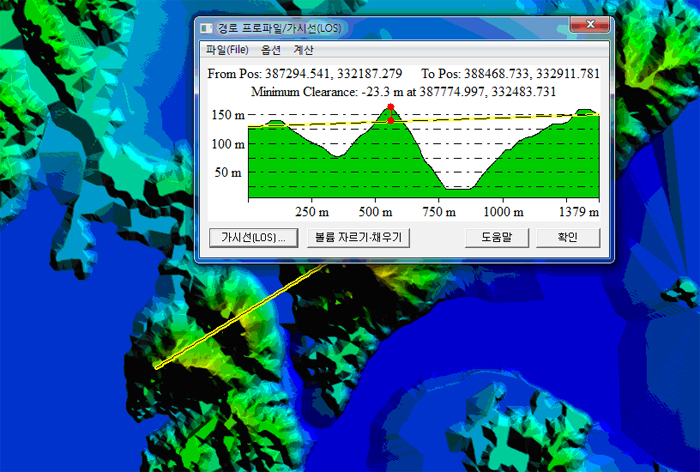Click the Minimum Clearance -23.3 m text

coord(403,92)
